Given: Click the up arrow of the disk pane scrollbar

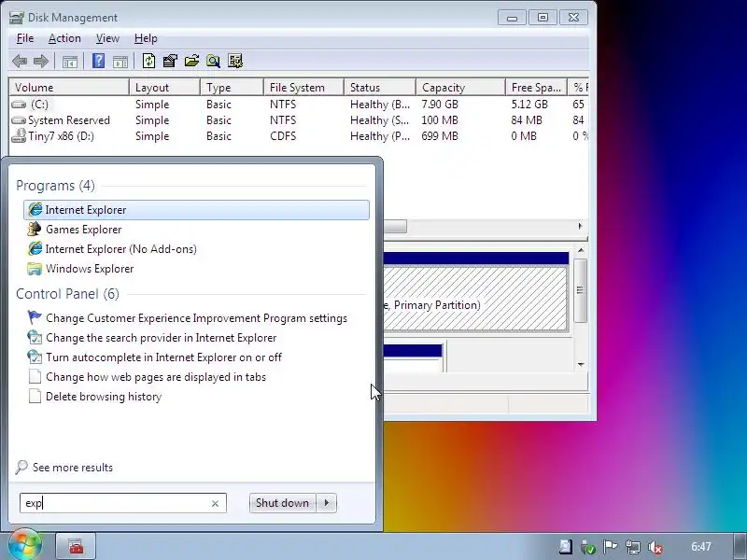Looking at the screenshot, I should coord(581,250).
